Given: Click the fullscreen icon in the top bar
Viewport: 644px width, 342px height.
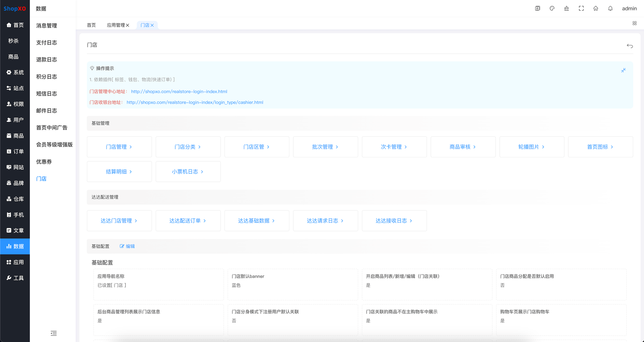Looking at the screenshot, I should coord(581,8).
